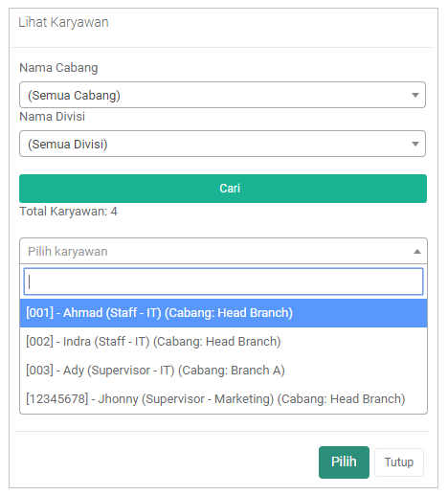Click the arrow on Semua Divisi dropdown
The height and width of the screenshot is (495, 448).
click(414, 144)
